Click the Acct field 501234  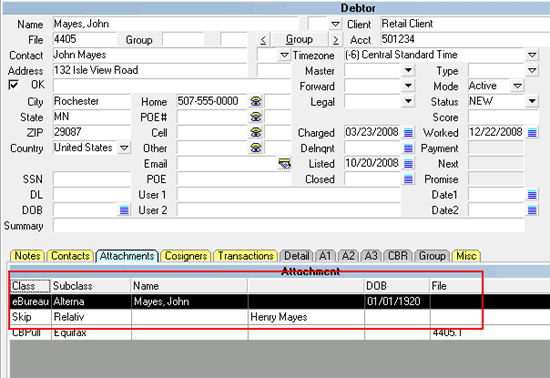pos(465,39)
